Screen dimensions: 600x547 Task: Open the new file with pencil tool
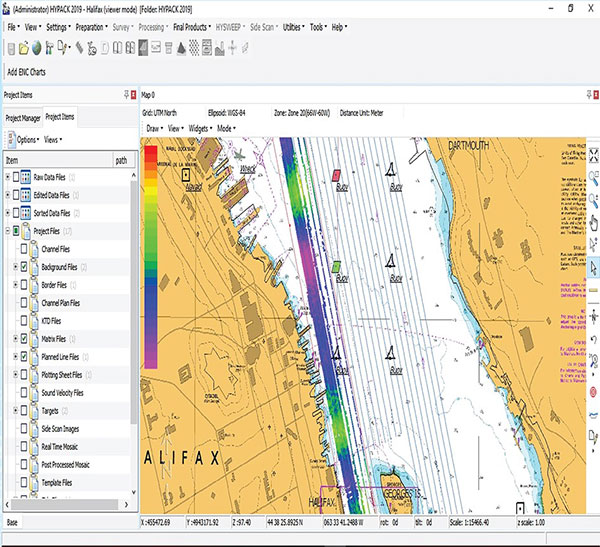[62, 48]
